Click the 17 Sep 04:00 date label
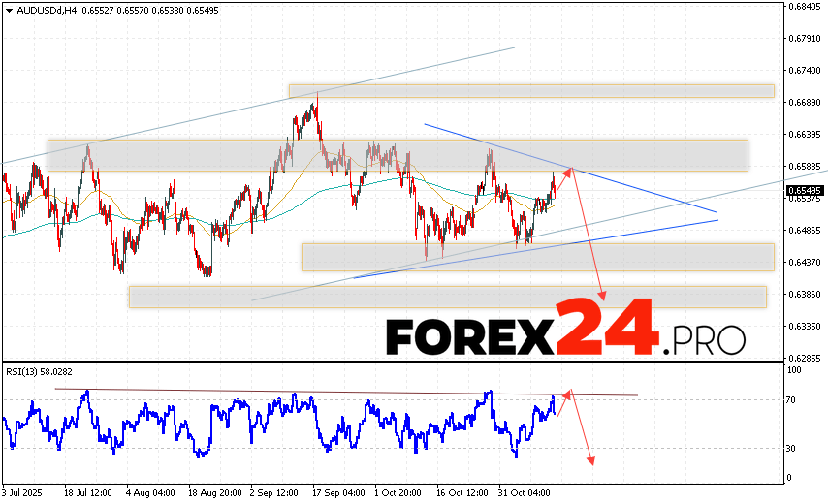The image size is (828, 504). [x=339, y=493]
